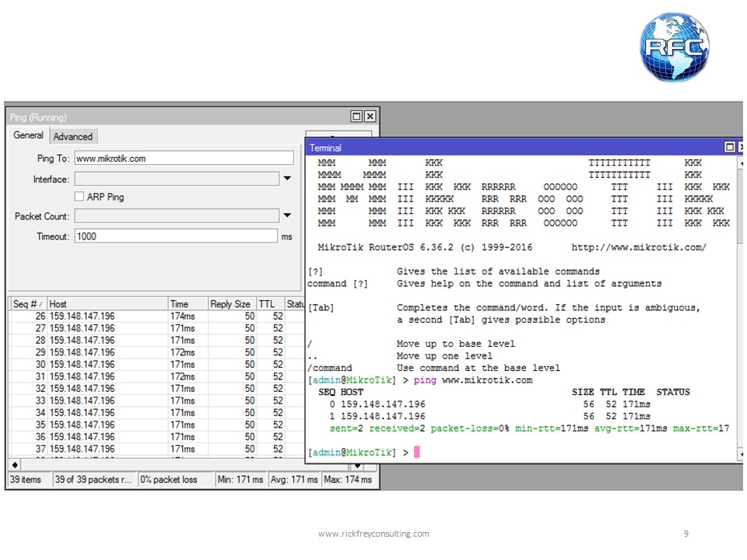
Task: Click the Terminal vertical scrollbar
Action: 740,309
